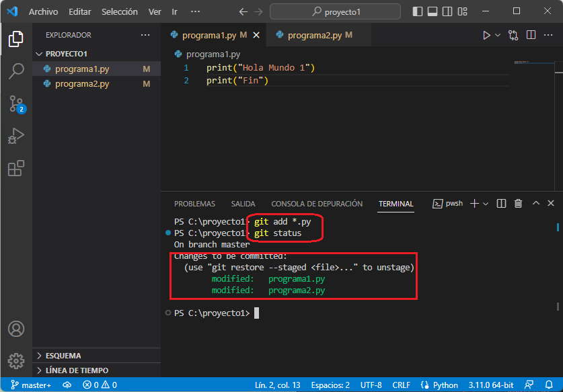Change CRLF end of line sequence
Image resolution: width=563 pixels, height=392 pixels.
(401, 385)
